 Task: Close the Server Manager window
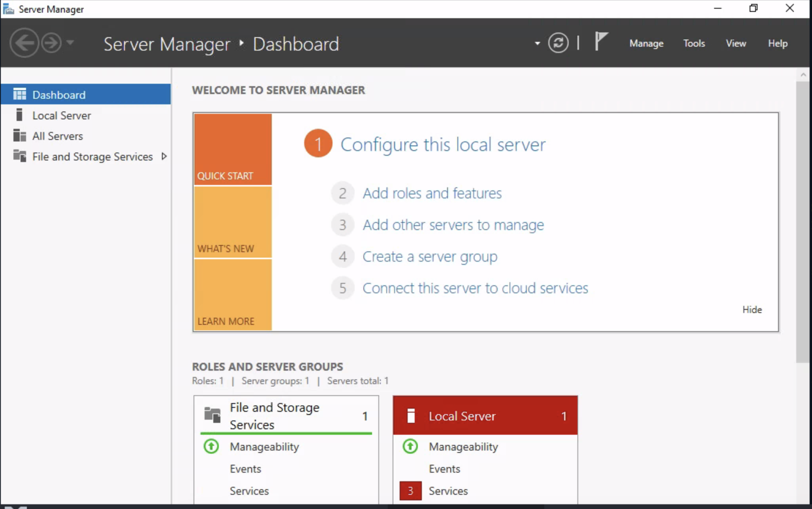pyautogui.click(x=789, y=8)
